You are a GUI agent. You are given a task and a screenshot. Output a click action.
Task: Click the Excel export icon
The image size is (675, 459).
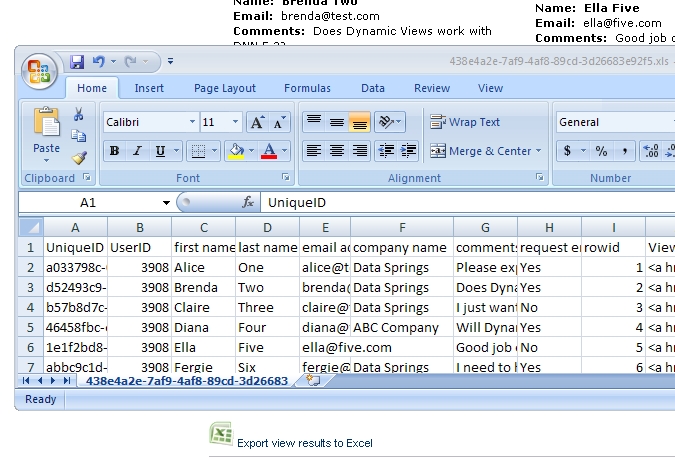click(x=221, y=434)
